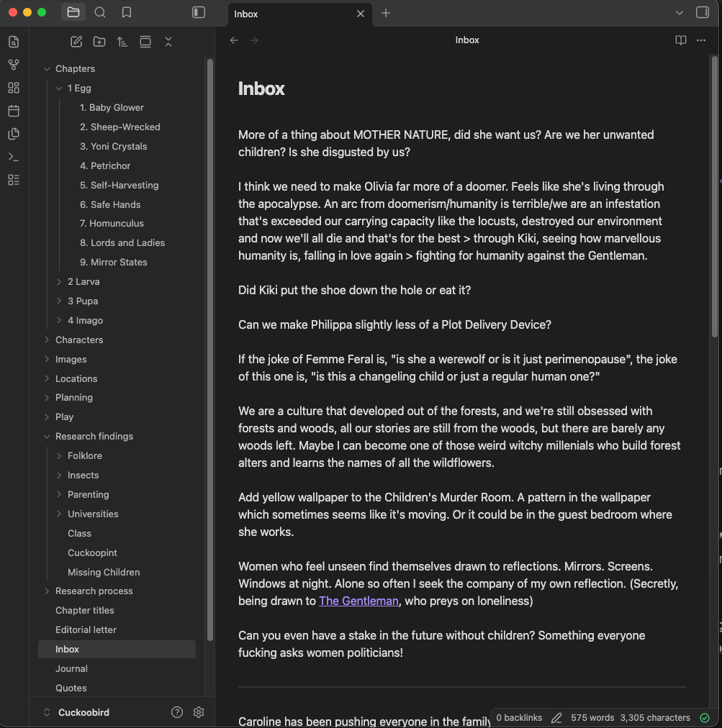
Task: Open the vault settings gear
Action: click(x=199, y=712)
